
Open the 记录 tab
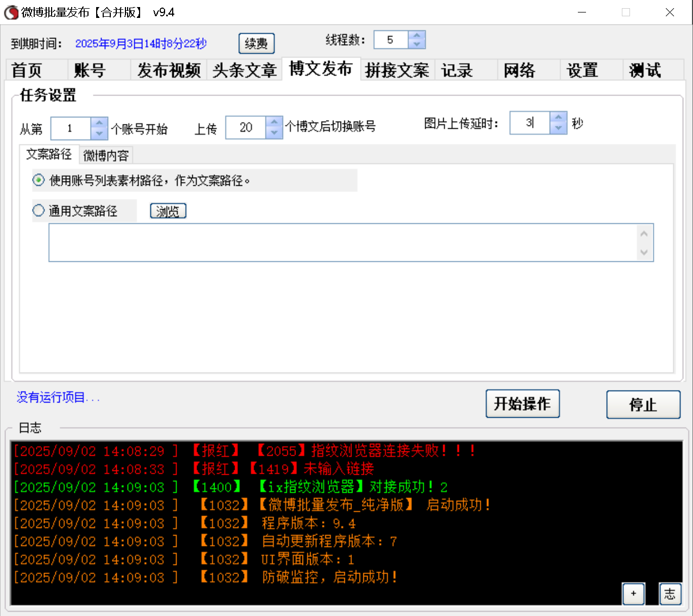458,70
